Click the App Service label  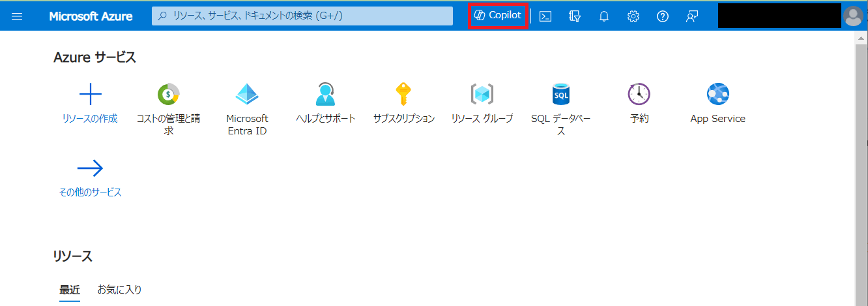click(717, 119)
